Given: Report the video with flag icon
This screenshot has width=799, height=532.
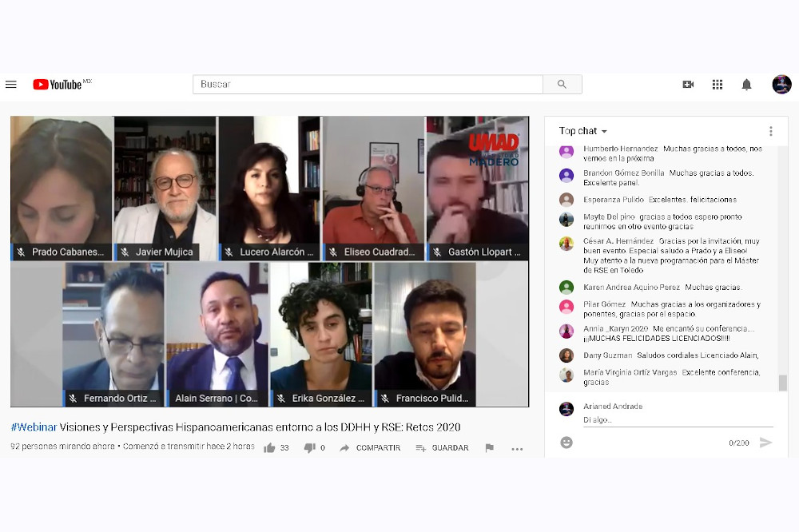Looking at the screenshot, I should coord(489,448).
